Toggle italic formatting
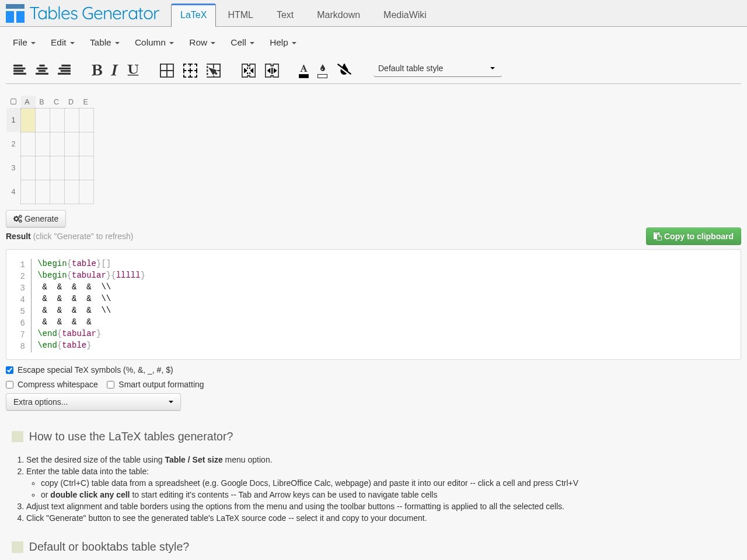This screenshot has width=747, height=560. [x=114, y=70]
